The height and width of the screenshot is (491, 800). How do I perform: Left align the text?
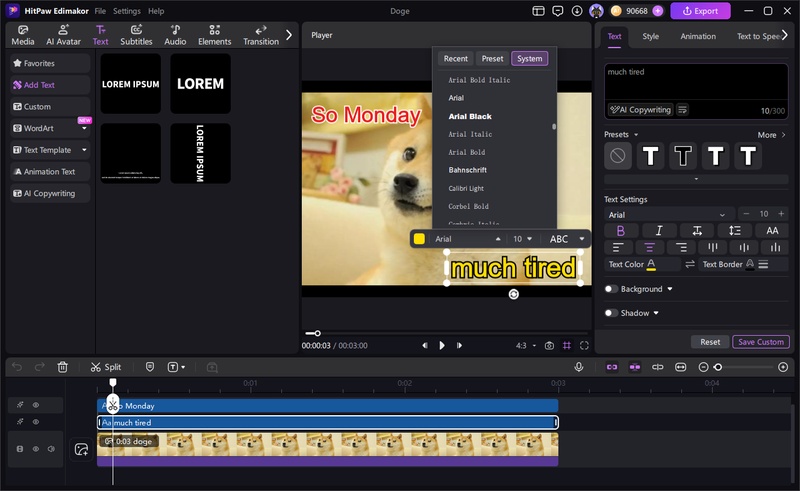(618, 248)
